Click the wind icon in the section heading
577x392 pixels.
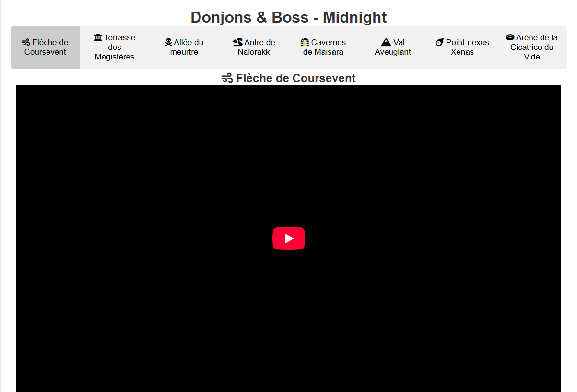click(x=227, y=78)
